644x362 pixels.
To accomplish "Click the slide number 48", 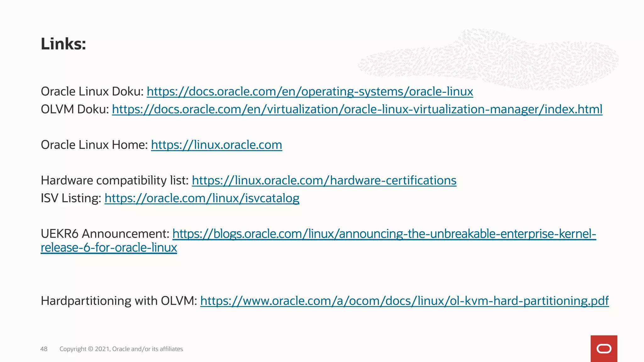I will pyautogui.click(x=44, y=349).
